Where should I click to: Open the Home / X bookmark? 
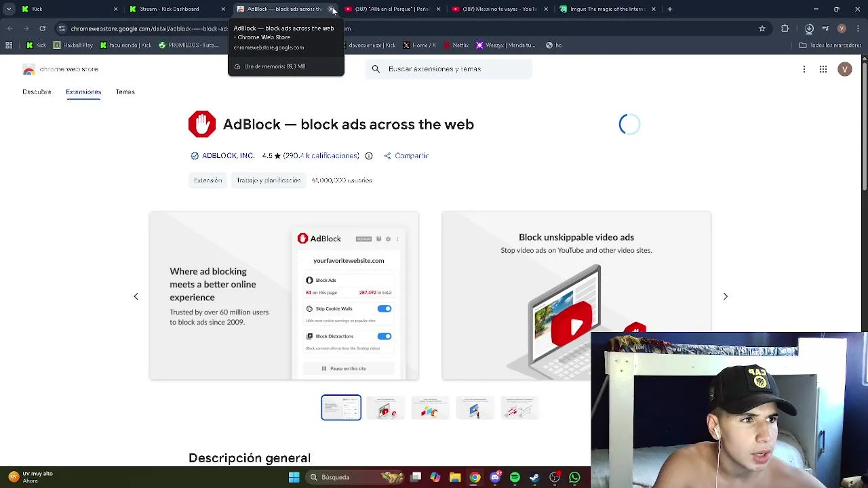click(x=419, y=45)
